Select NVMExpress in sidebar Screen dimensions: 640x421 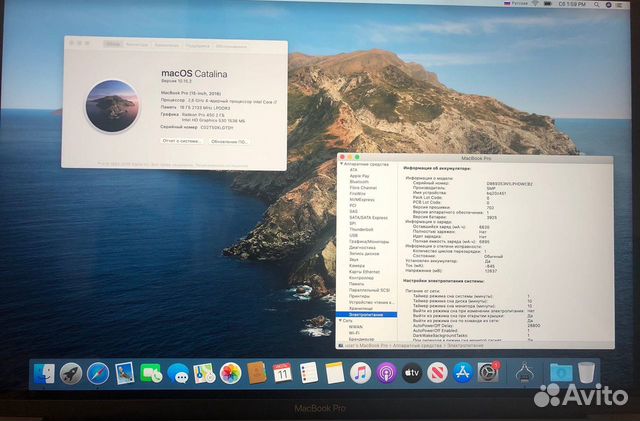tap(362, 200)
